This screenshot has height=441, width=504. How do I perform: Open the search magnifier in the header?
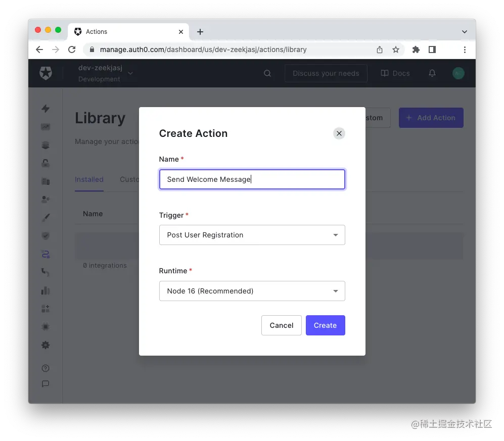point(267,73)
